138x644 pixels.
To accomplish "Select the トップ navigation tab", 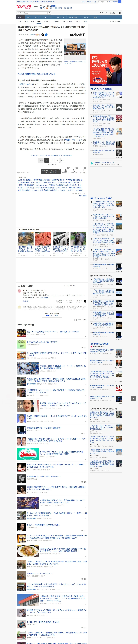I will click(x=20, y=17).
